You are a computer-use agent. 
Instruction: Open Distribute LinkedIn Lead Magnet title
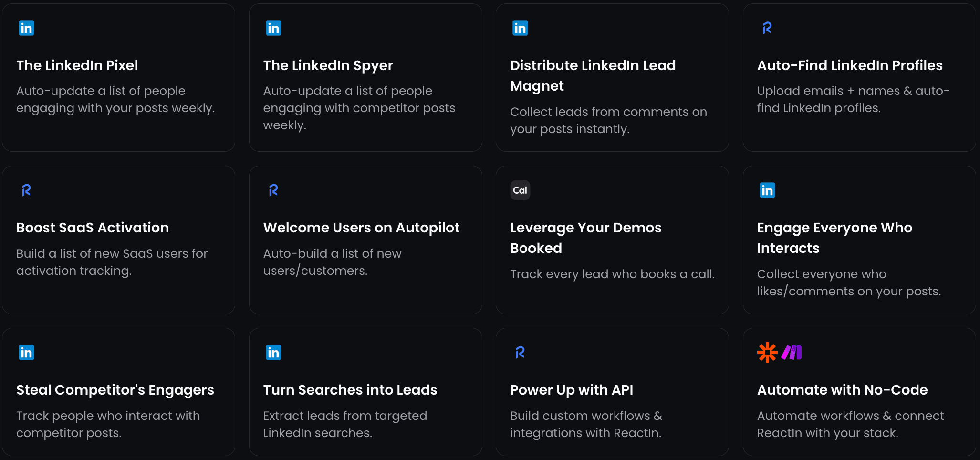pos(593,75)
